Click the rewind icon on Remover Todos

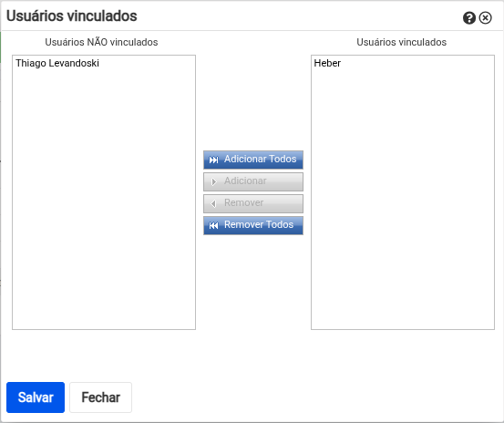213,226
